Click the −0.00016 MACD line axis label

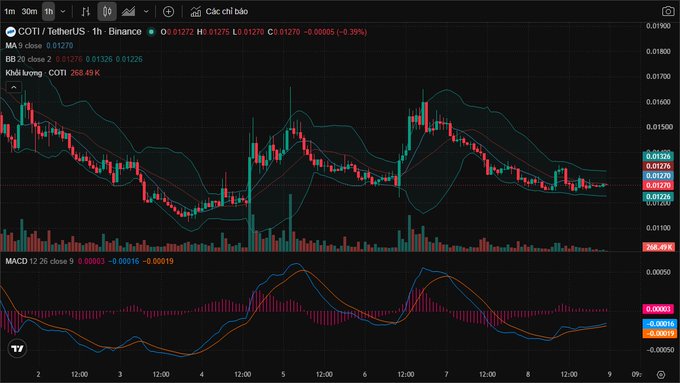660,324
